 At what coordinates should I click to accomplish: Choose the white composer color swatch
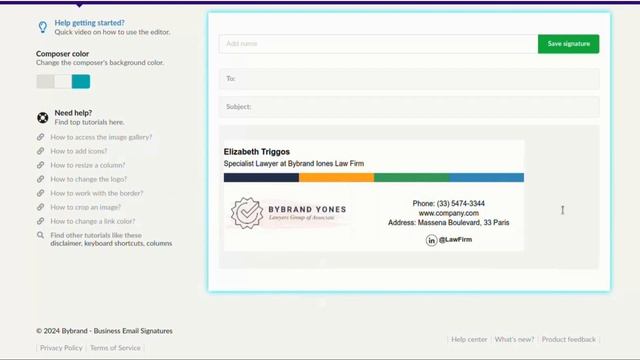click(63, 81)
